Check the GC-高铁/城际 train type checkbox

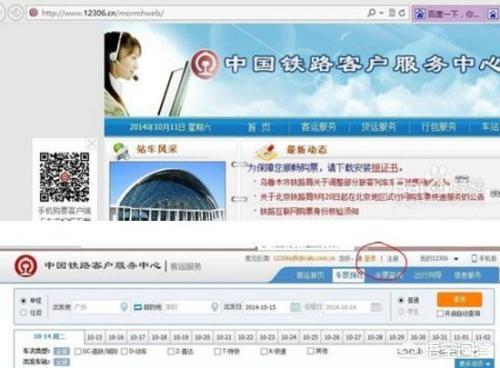[78, 351]
